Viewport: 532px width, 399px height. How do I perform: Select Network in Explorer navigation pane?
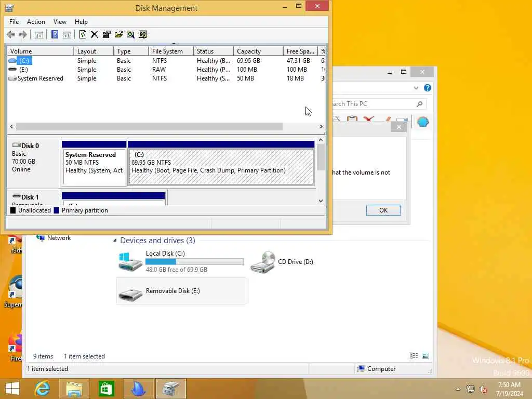[x=59, y=238]
